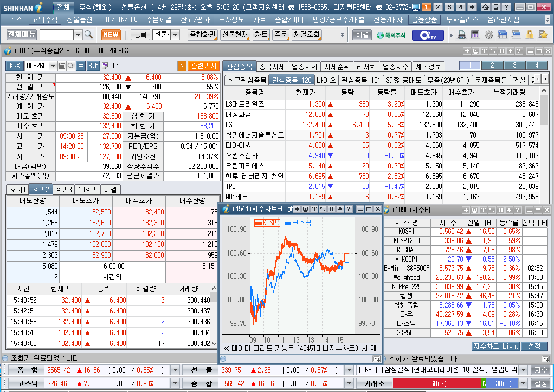Click the 해외주식 globe shortcut
Screen dimensions: 554x392
coord(391,35)
